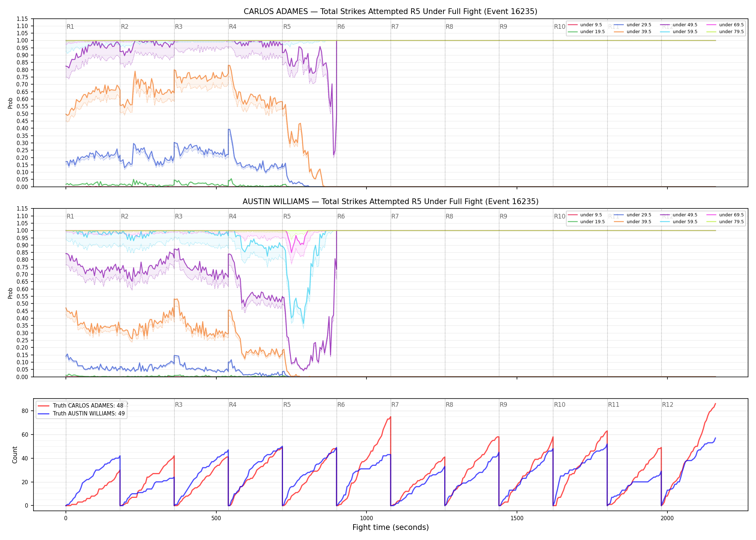Click the 'Prob' label of Austin Williams chart
756x540 pixels.
click(x=10, y=293)
